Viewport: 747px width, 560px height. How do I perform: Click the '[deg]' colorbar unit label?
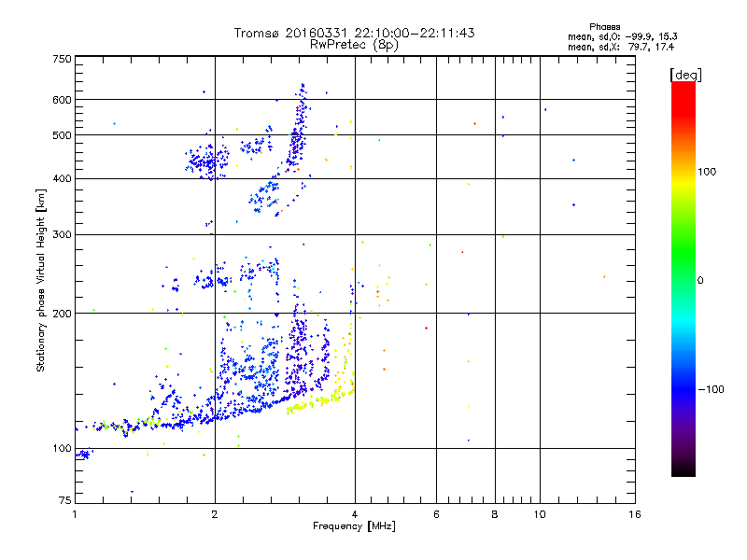(x=685, y=75)
